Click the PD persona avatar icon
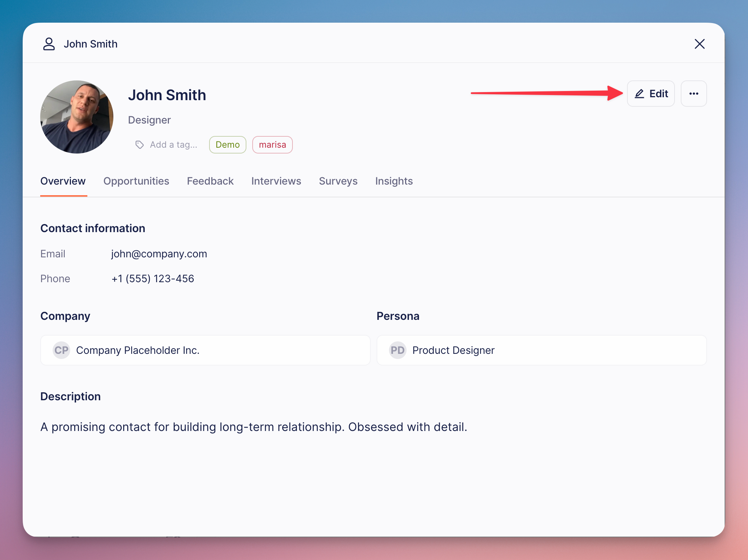This screenshot has height=560, width=748. click(x=398, y=350)
